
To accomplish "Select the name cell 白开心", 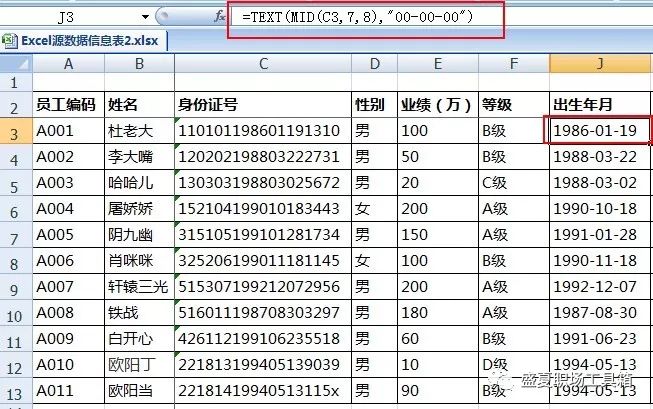I will [140, 339].
